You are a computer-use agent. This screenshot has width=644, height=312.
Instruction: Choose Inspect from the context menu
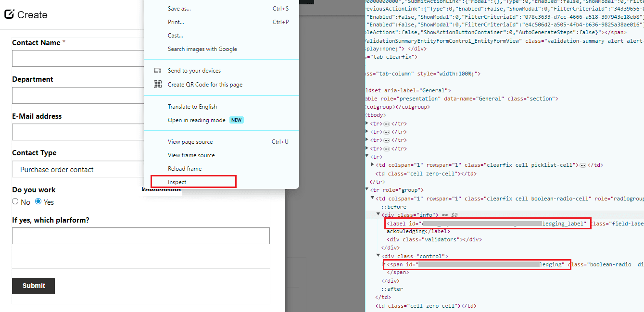(x=177, y=182)
